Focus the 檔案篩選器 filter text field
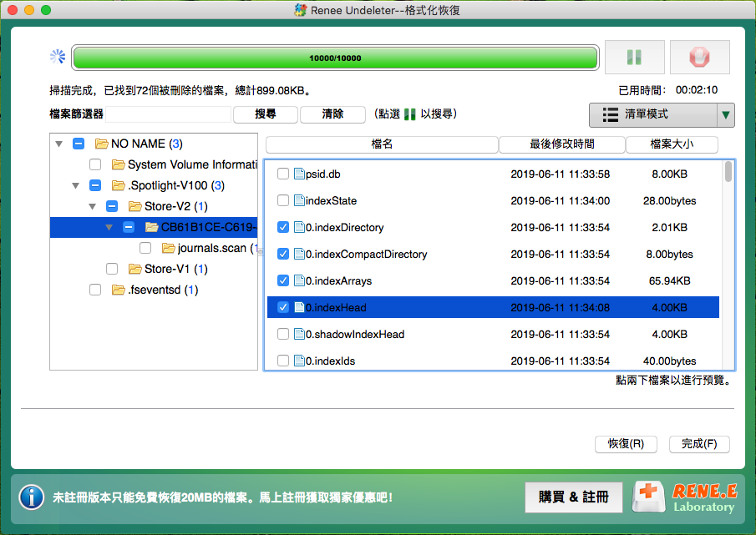Image resolution: width=756 pixels, height=535 pixels. pos(169,114)
